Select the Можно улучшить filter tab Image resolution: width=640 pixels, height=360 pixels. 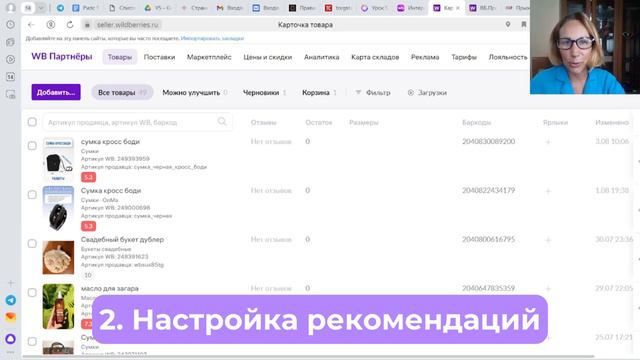[195, 93]
